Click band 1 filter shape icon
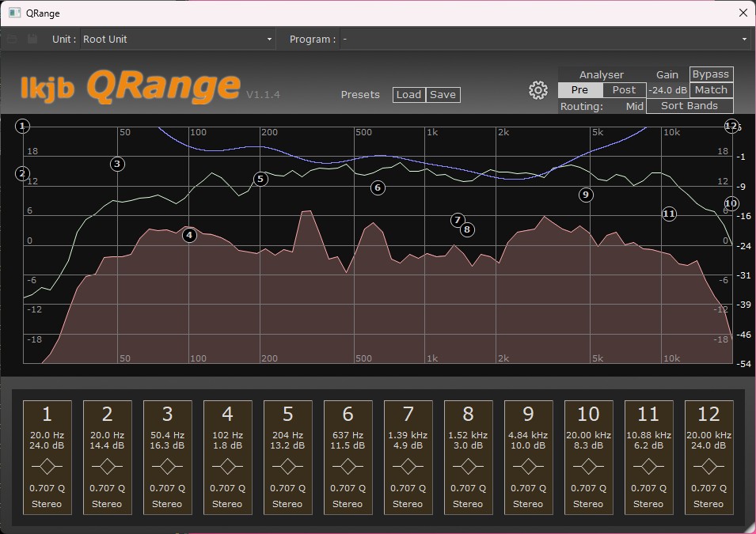The image size is (756, 534). (x=47, y=465)
